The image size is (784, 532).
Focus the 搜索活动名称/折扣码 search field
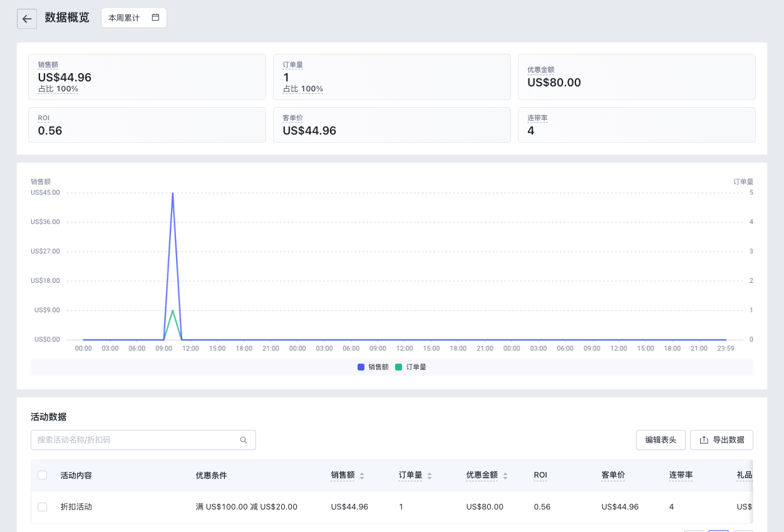(143, 440)
